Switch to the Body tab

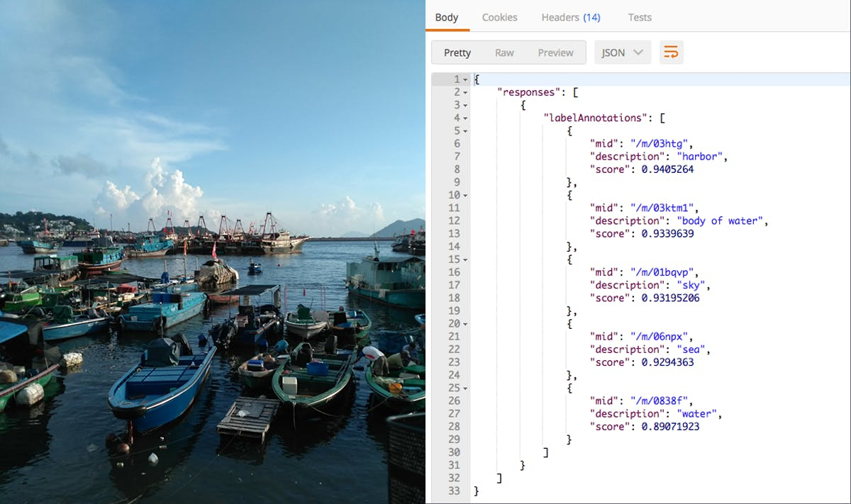click(x=447, y=17)
